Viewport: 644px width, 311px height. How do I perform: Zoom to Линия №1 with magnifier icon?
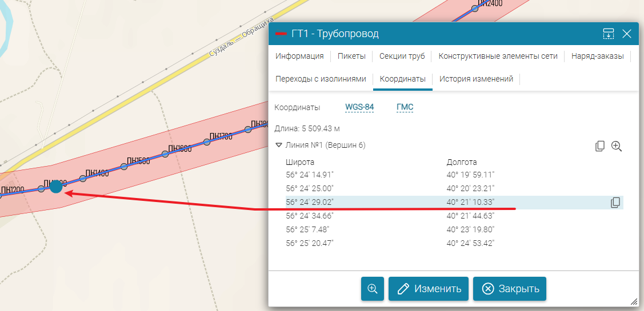(x=617, y=146)
